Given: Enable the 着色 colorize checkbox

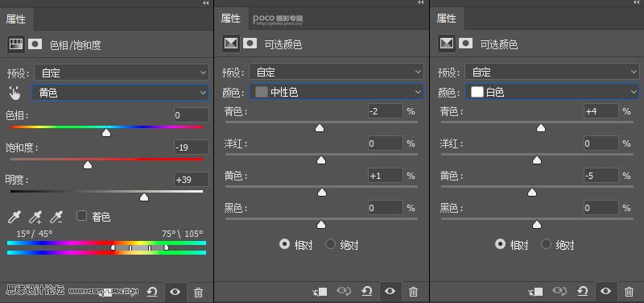Looking at the screenshot, I should point(82,215).
